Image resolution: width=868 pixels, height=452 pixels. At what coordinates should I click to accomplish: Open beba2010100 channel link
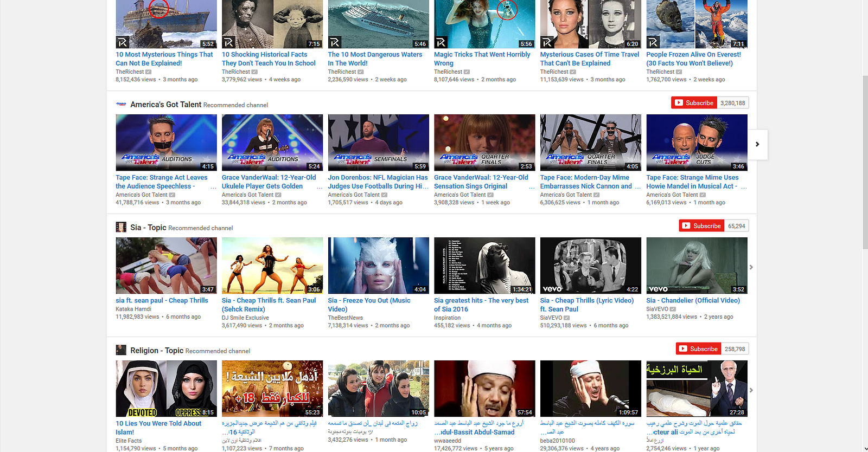558,441
